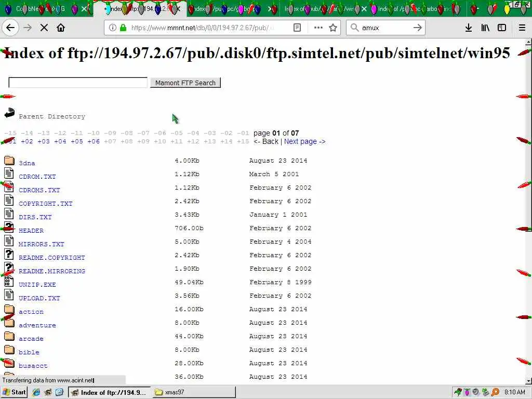
Task: Open the library bookshelf icon
Action: (x=485, y=28)
